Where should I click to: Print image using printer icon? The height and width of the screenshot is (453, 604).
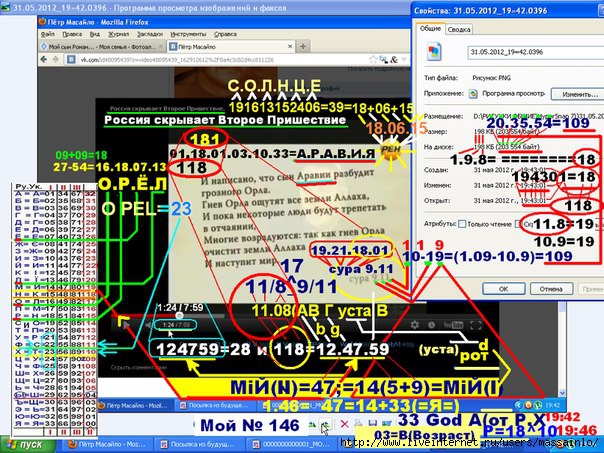[x=359, y=424]
